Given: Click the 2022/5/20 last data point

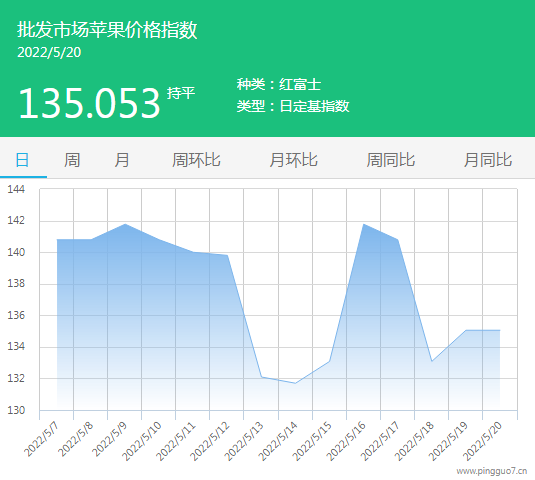Looking at the screenshot, I should [x=500, y=330].
